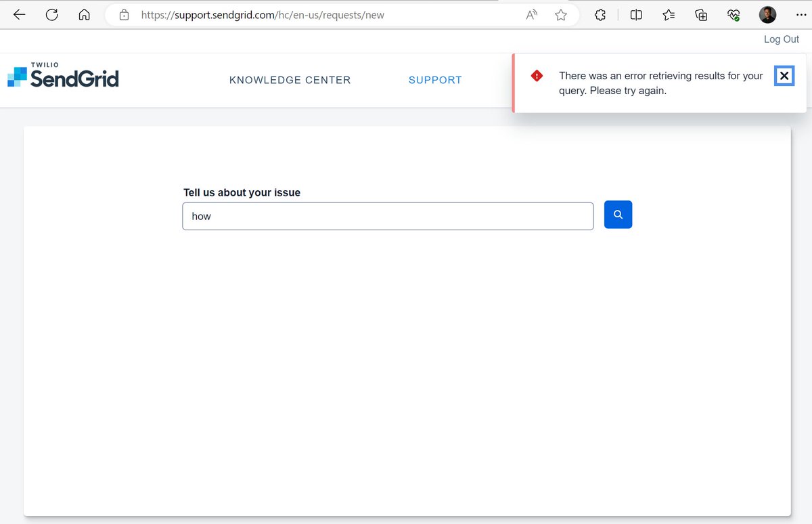Open the browser Settings and more menu
Viewport: 812px width, 524px height.
point(801,15)
